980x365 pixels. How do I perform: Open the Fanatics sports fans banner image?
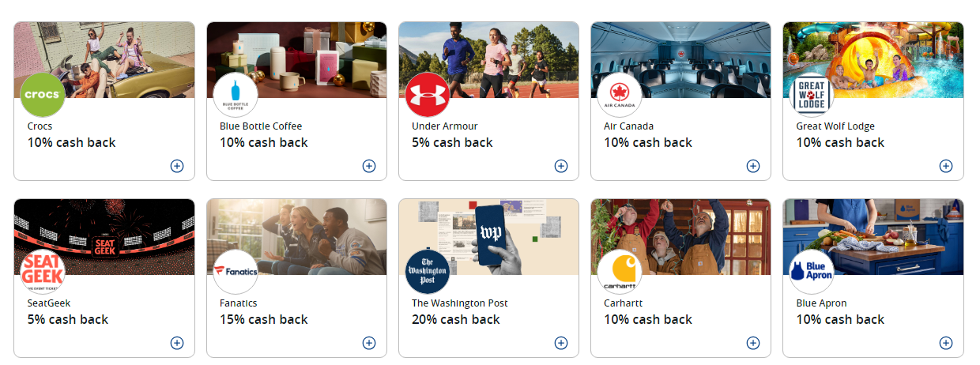coord(296,237)
